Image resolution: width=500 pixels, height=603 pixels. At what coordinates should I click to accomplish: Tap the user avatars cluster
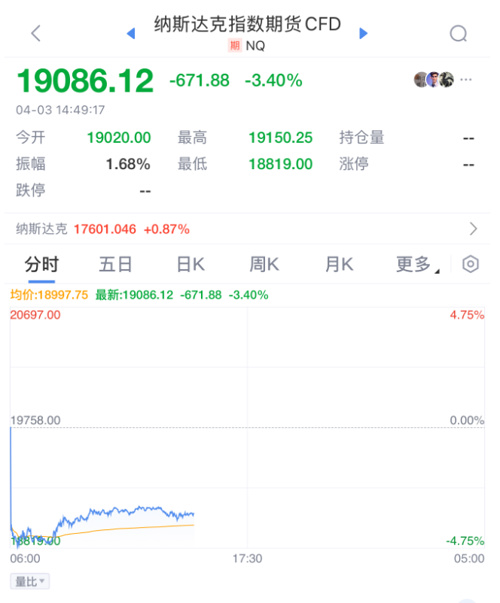coord(433,80)
